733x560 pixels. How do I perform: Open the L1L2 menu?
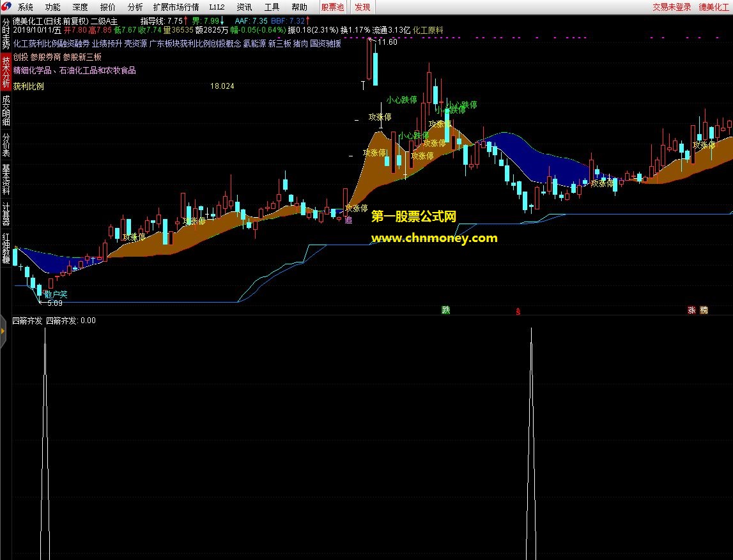point(217,7)
